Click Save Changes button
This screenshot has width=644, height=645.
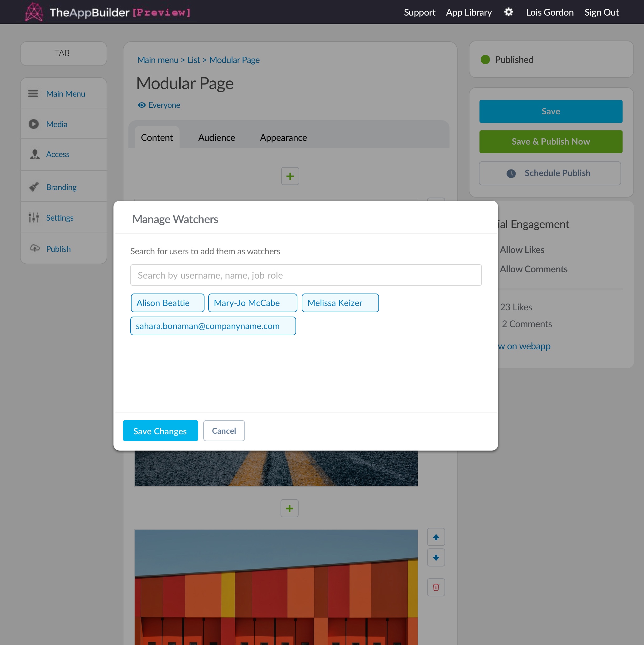tap(161, 430)
